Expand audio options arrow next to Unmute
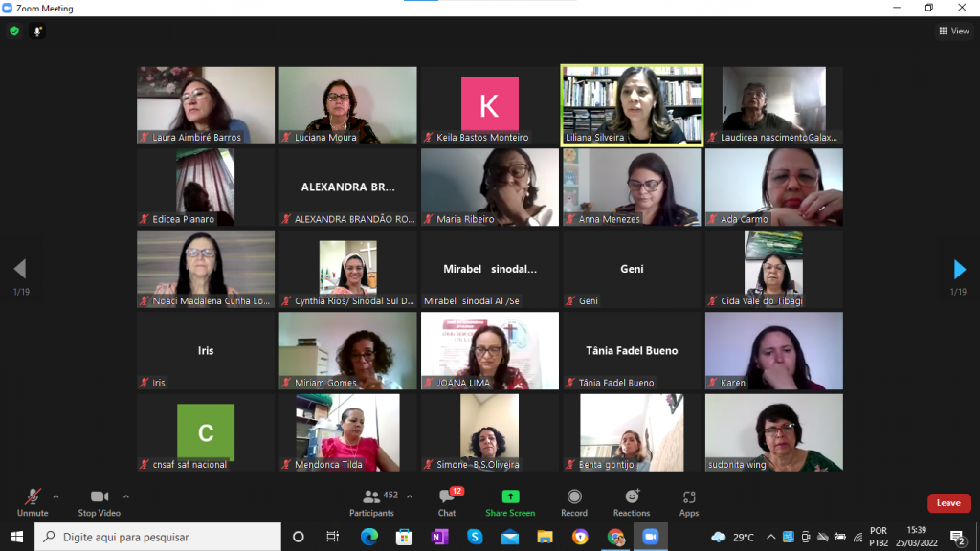Viewport: 980px width, 551px height. [x=56, y=496]
